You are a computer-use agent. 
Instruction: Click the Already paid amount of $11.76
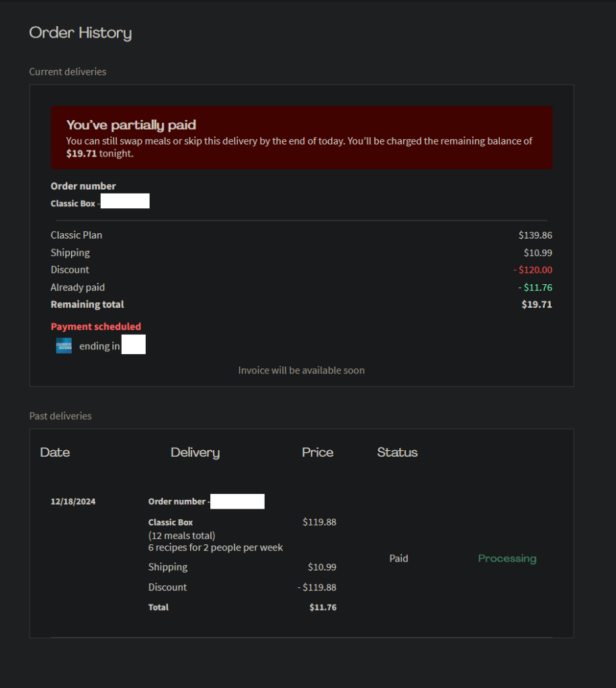pos(536,287)
